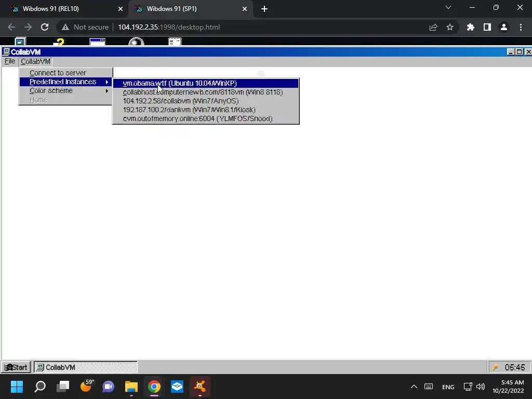Open the File menu in CollabVM
Image resolution: width=532 pixels, height=399 pixels.
pos(9,61)
